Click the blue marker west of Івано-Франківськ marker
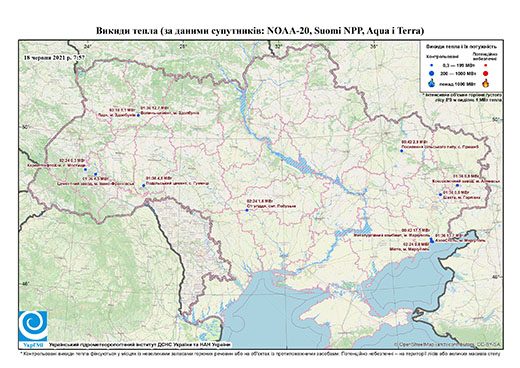Viewport: 520px width, 368px height. [x=85, y=170]
